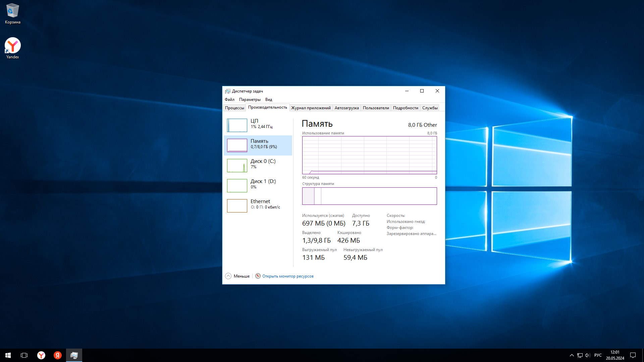
Task: Launch Yandex Browser from the taskbar
Action: click(x=41, y=355)
